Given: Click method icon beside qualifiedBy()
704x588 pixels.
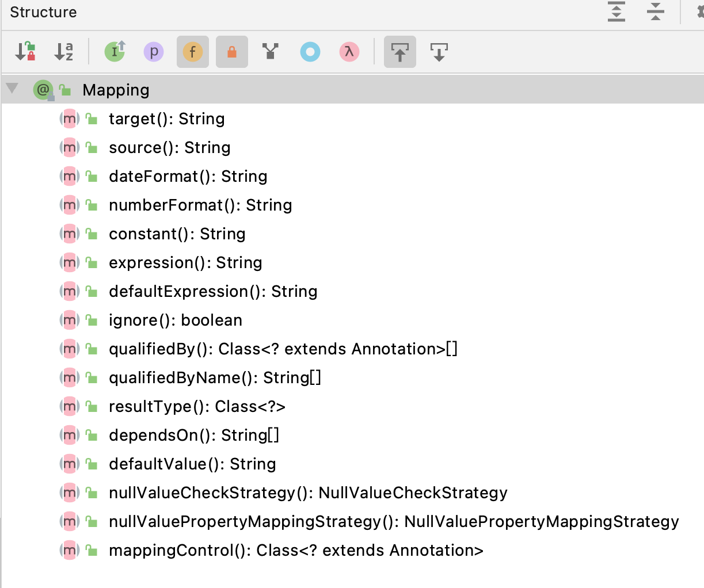Looking at the screenshot, I should pos(70,349).
